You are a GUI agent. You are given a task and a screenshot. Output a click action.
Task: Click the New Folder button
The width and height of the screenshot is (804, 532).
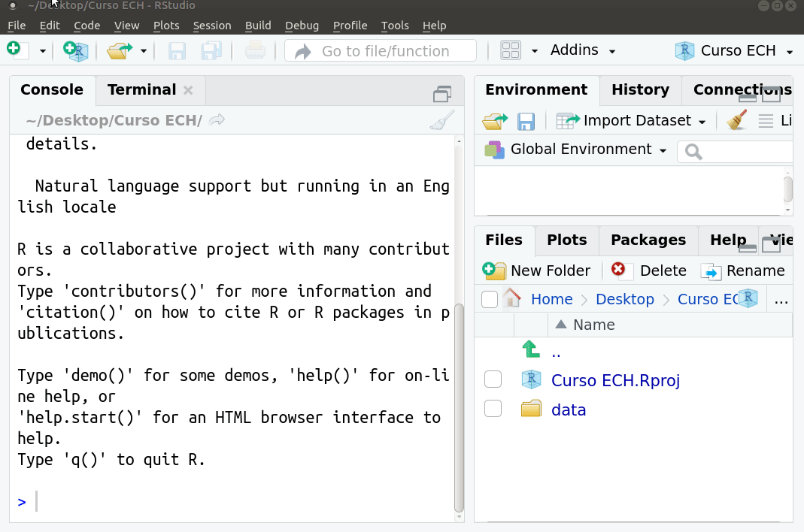click(x=536, y=270)
